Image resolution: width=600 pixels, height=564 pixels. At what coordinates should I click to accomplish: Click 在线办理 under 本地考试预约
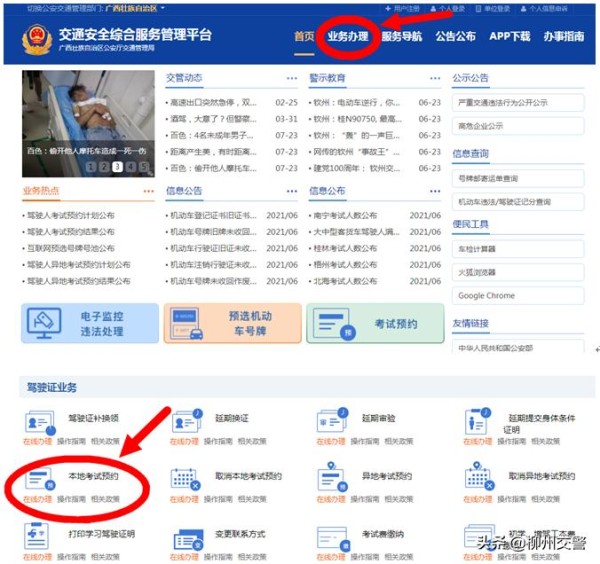38,499
